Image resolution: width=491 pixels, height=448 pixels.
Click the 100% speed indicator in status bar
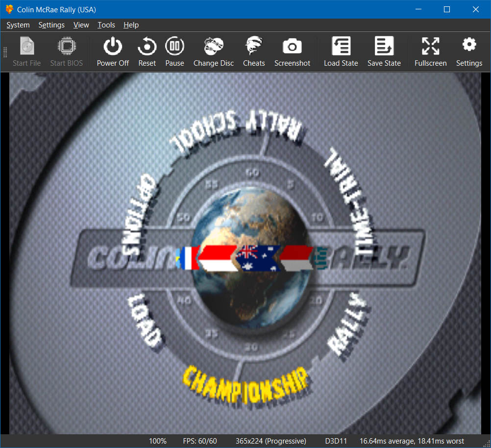[157, 441]
